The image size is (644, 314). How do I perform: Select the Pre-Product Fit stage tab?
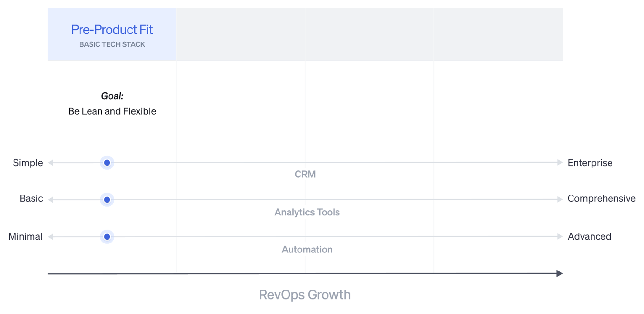pos(112,34)
